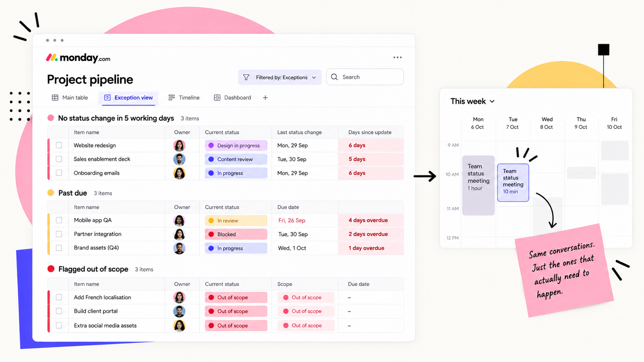
Task: Click Brand assets (Q4) owner avatar
Action: coord(179,248)
